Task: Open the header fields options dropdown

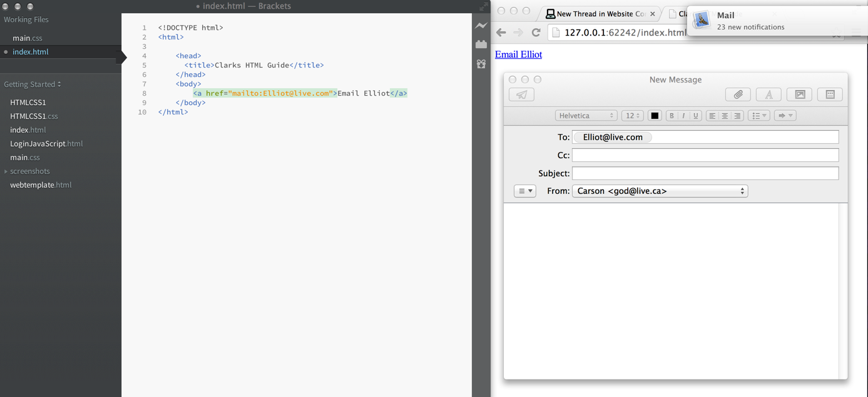Action: point(525,191)
